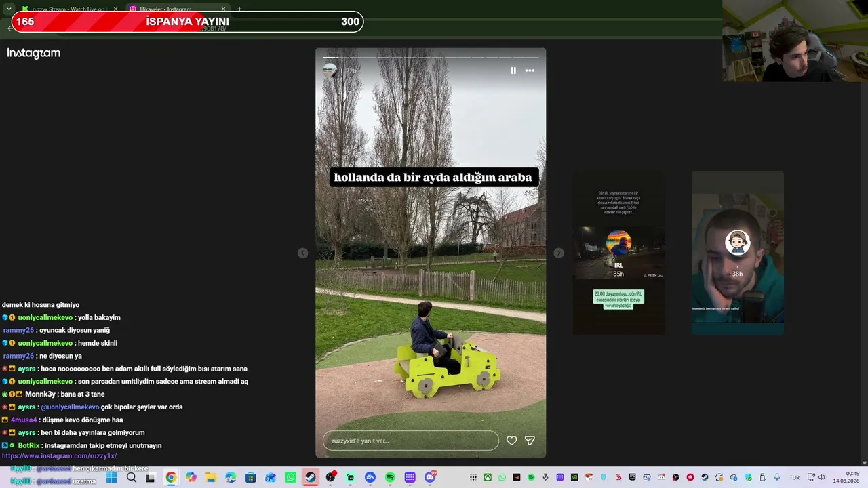Click the story reply field 'ruzzyxirl'e yanıt ver...'

pos(410,441)
